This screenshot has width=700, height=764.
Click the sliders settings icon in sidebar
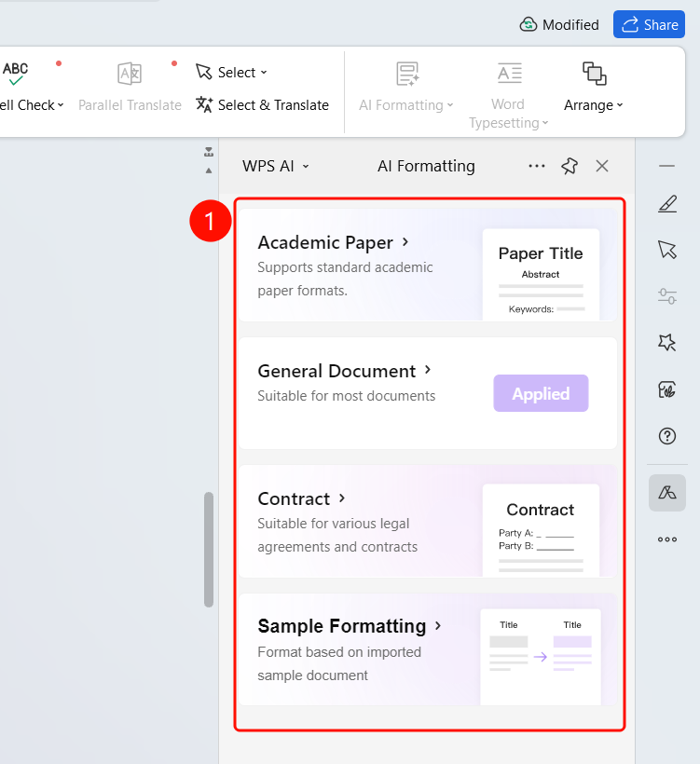tap(666, 295)
